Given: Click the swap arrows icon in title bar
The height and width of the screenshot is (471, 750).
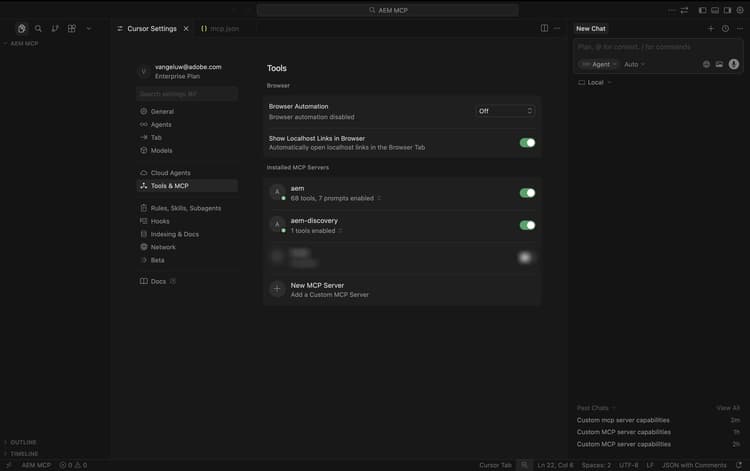Looking at the screenshot, I should coord(684,10).
